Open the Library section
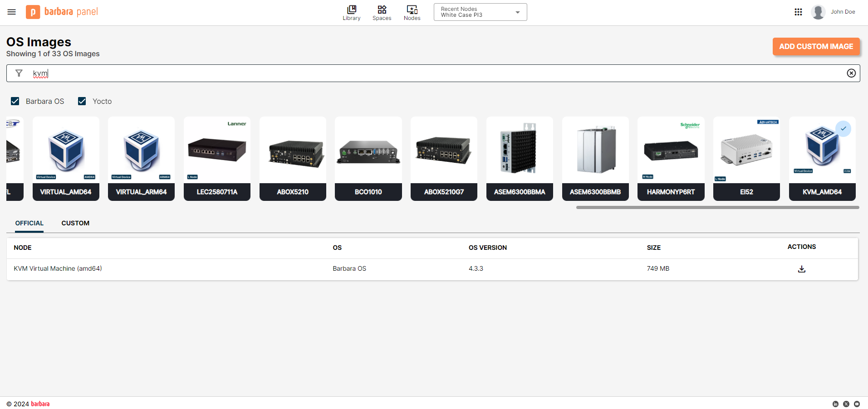The height and width of the screenshot is (409, 868). click(351, 13)
